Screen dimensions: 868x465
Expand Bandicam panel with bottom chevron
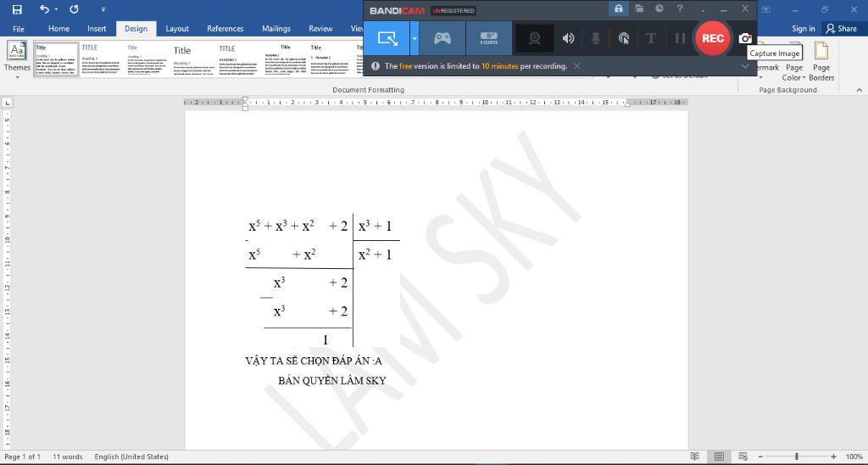(x=745, y=66)
